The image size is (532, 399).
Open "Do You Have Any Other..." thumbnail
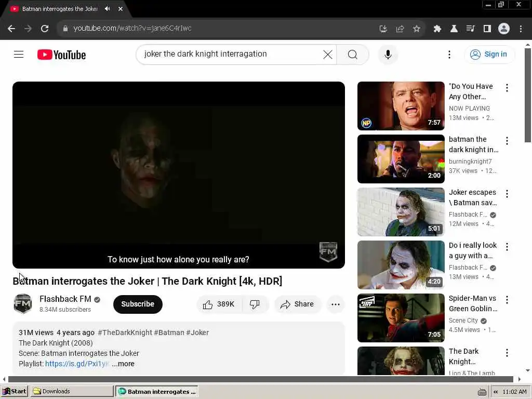click(x=401, y=106)
